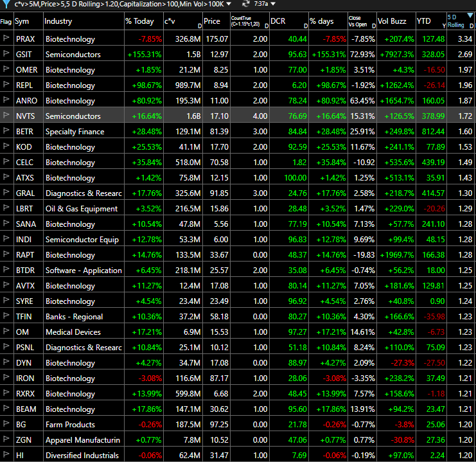Flag the IRON row
The width and height of the screenshot is (476, 462).
click(x=6, y=377)
